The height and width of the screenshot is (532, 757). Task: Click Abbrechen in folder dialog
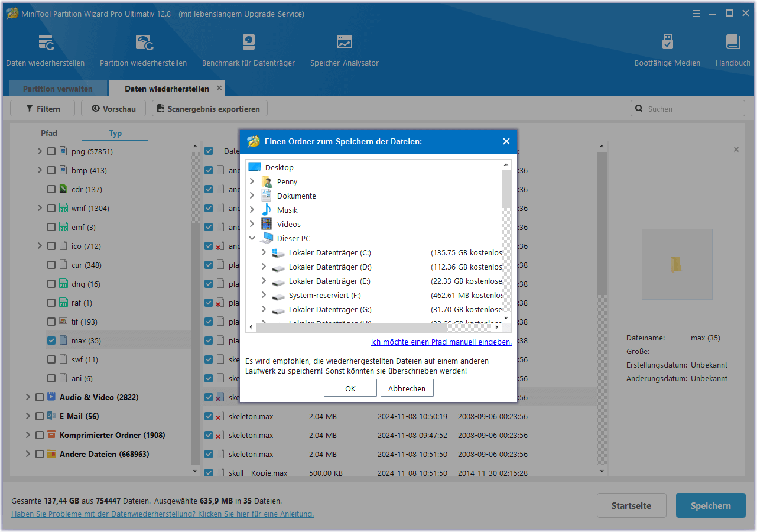(x=407, y=388)
